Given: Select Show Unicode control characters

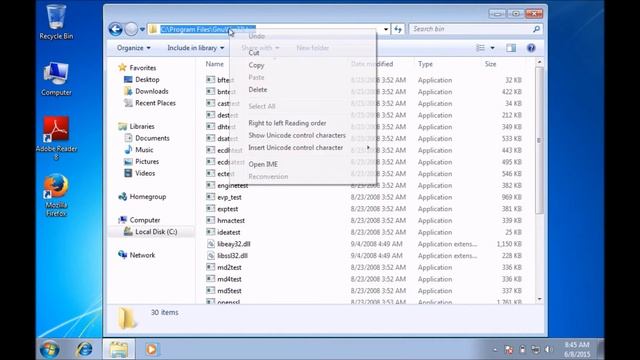Looking at the screenshot, I should (x=297, y=135).
